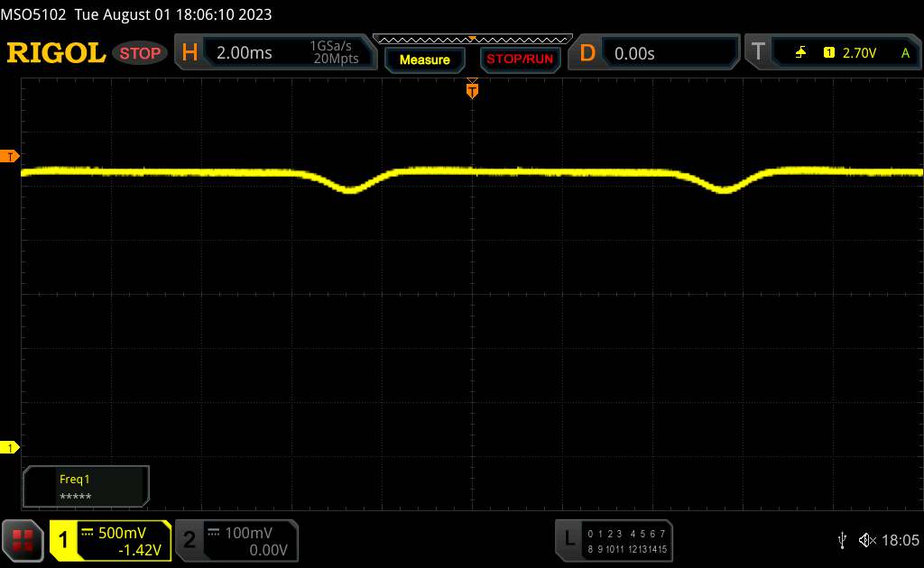This screenshot has height=568, width=924.
Task: Click the USB connection status icon
Action: [x=843, y=539]
